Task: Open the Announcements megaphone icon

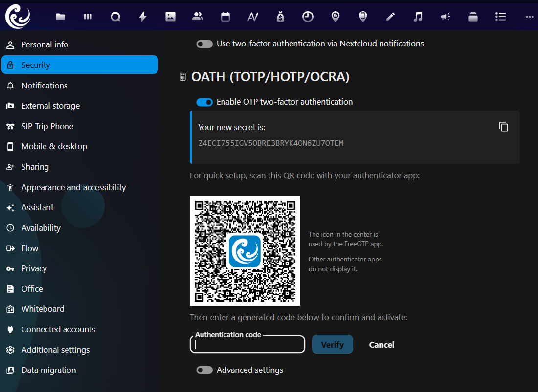Action: [x=446, y=17]
